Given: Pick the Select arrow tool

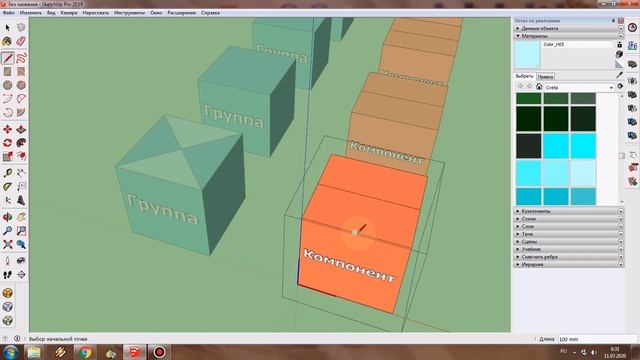Looking at the screenshot, I should 8,27.
